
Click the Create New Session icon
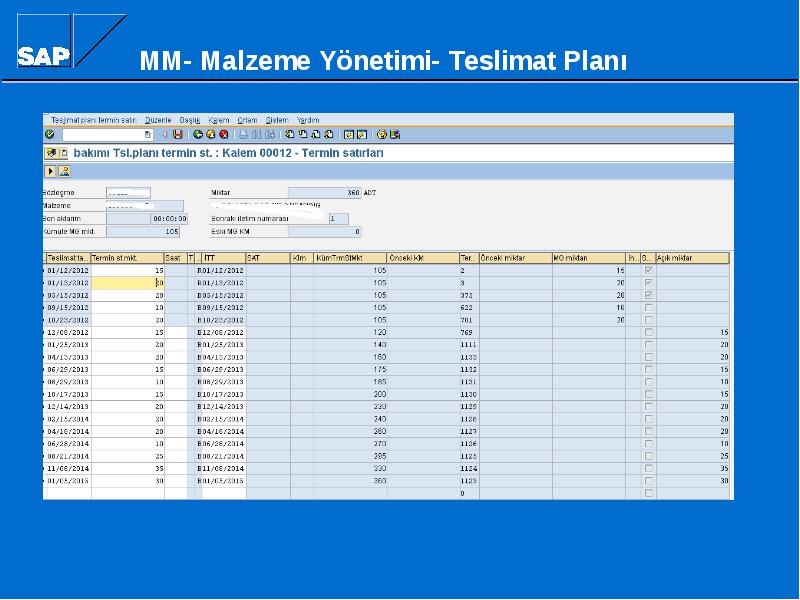pyautogui.click(x=349, y=135)
